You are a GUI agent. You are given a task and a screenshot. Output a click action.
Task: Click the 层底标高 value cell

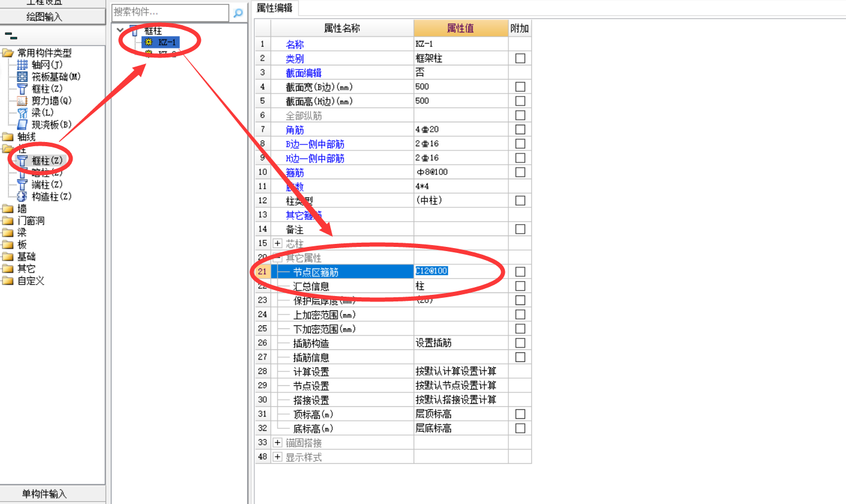[460, 428]
